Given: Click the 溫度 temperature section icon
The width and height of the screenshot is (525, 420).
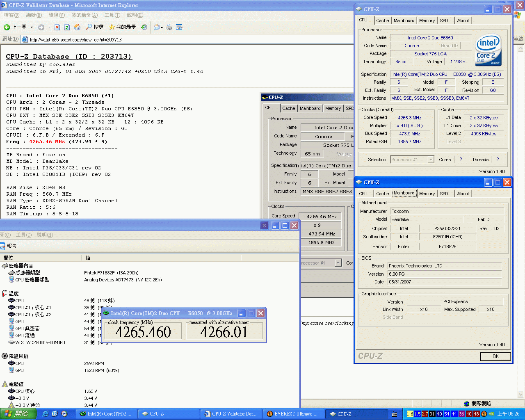Looking at the screenshot, I should tap(5, 294).
